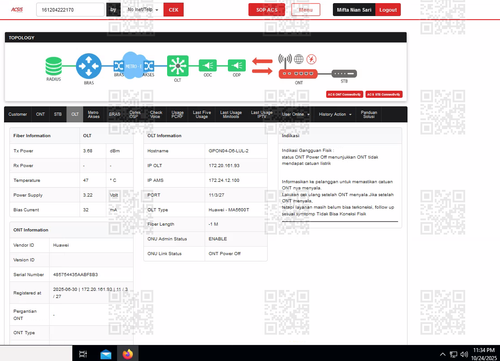Click the Vendor ID value Huawei
Image resolution: width=500 pixels, height=361 pixels.
61,245
